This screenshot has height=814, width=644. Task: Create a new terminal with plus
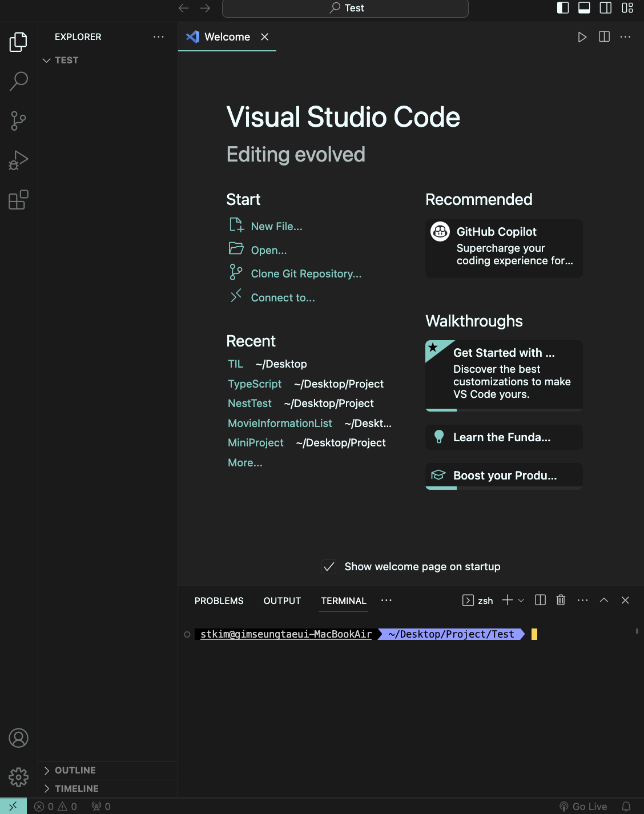tap(507, 600)
